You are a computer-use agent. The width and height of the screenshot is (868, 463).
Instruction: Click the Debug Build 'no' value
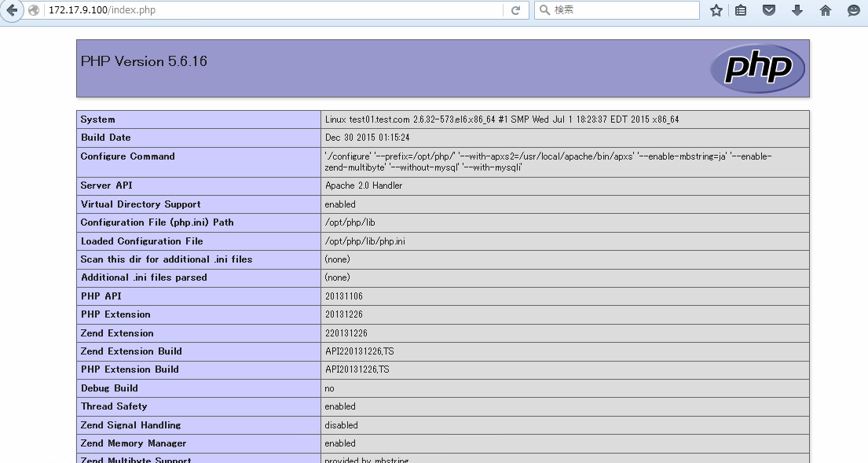pyautogui.click(x=329, y=388)
